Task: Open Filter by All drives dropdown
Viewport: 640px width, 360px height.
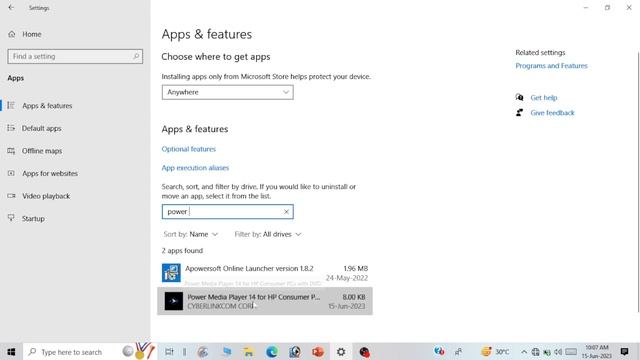Action: (268, 234)
